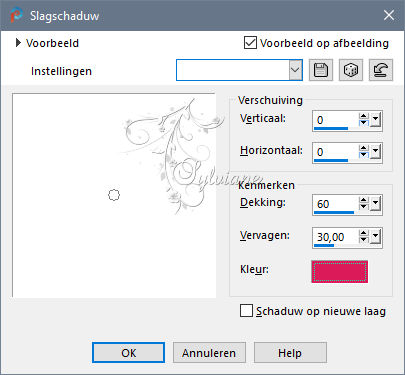Decrease Horizontaal value with down arrow

(x=363, y=155)
